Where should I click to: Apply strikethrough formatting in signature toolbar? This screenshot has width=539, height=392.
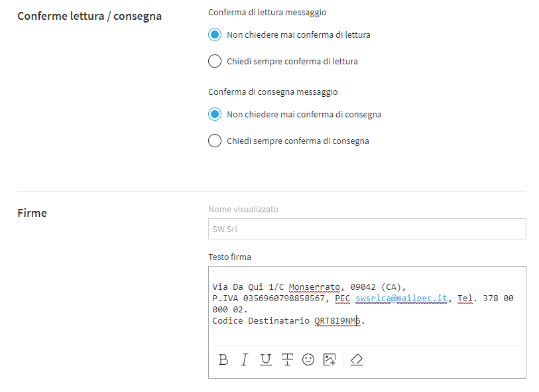287,359
